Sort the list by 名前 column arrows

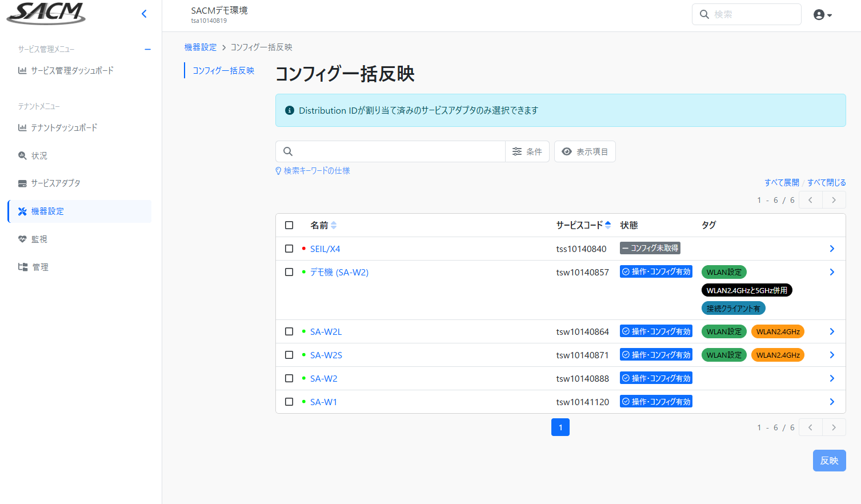[x=334, y=225]
